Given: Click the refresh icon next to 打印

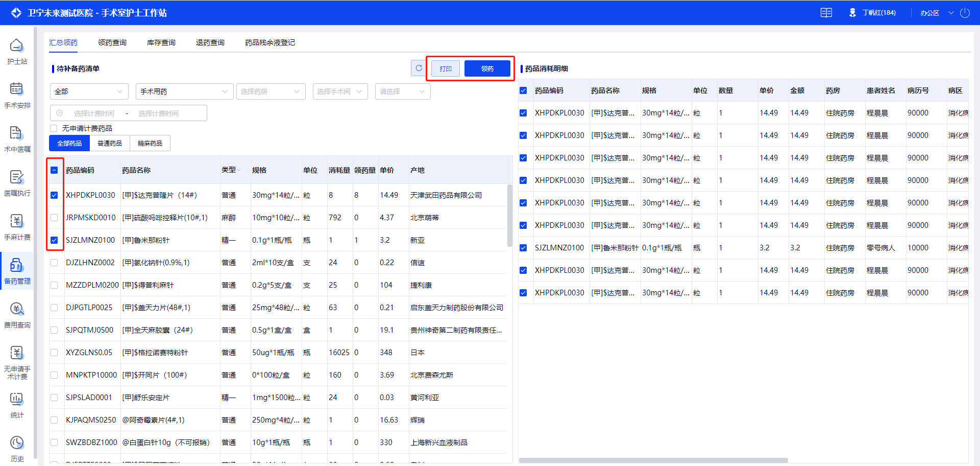Looking at the screenshot, I should (x=419, y=68).
